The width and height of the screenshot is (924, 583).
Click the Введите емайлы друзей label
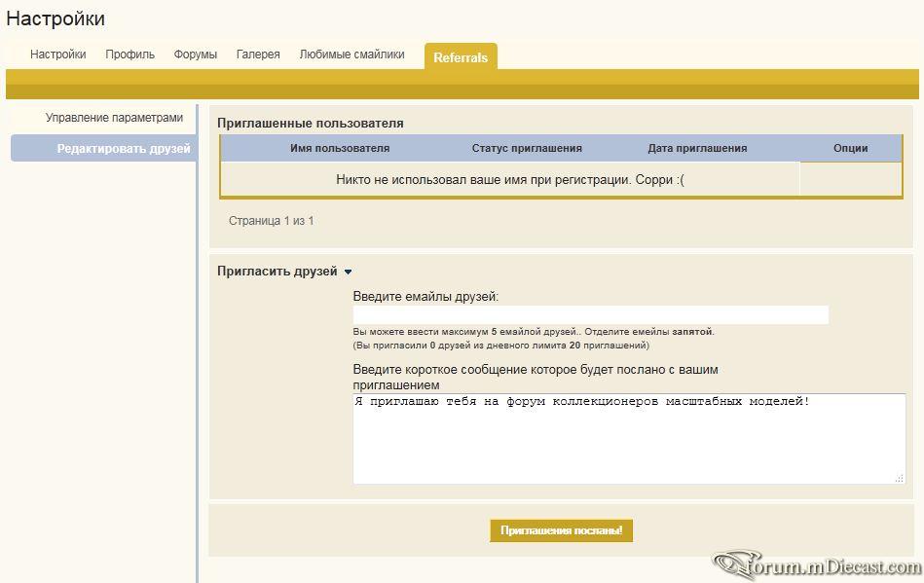(425, 297)
